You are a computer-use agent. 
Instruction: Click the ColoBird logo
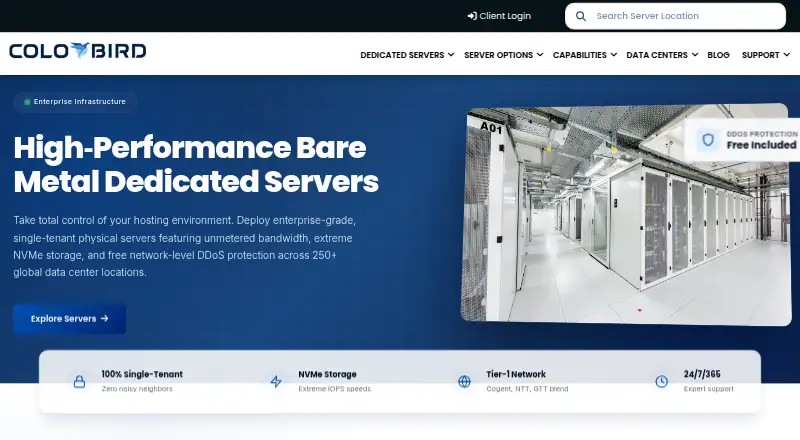[x=78, y=51]
